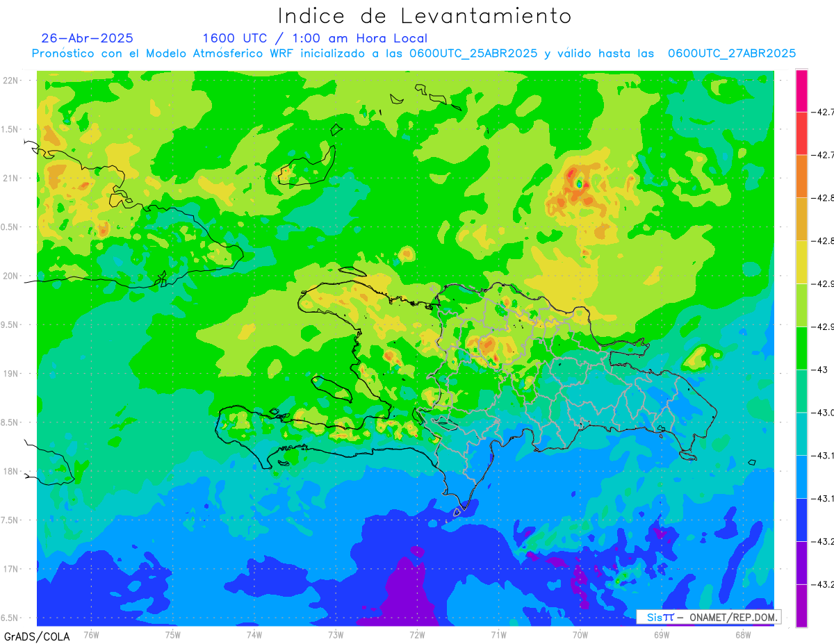
Task: Click the '0600UTC_25ABR2025' initialization time
Action: [x=473, y=53]
